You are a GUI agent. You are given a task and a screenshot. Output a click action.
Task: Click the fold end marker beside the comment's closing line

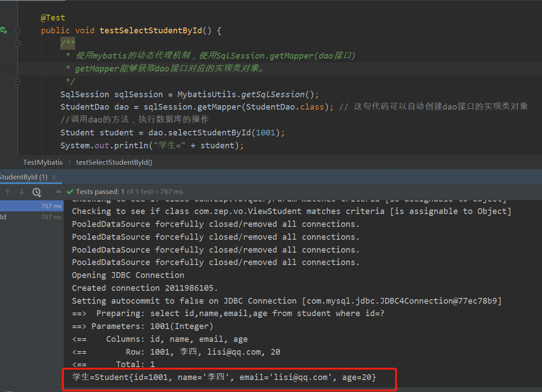click(17, 81)
